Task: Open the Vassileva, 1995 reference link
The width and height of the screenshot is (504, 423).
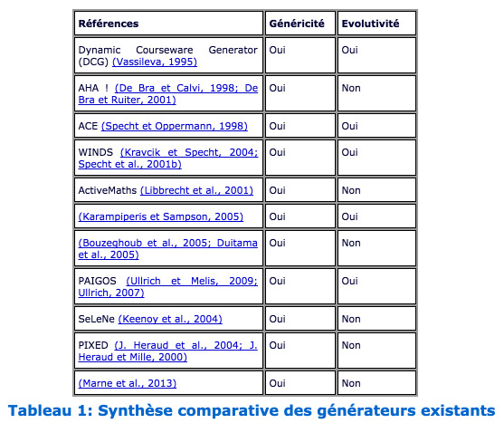Action: pos(155,62)
